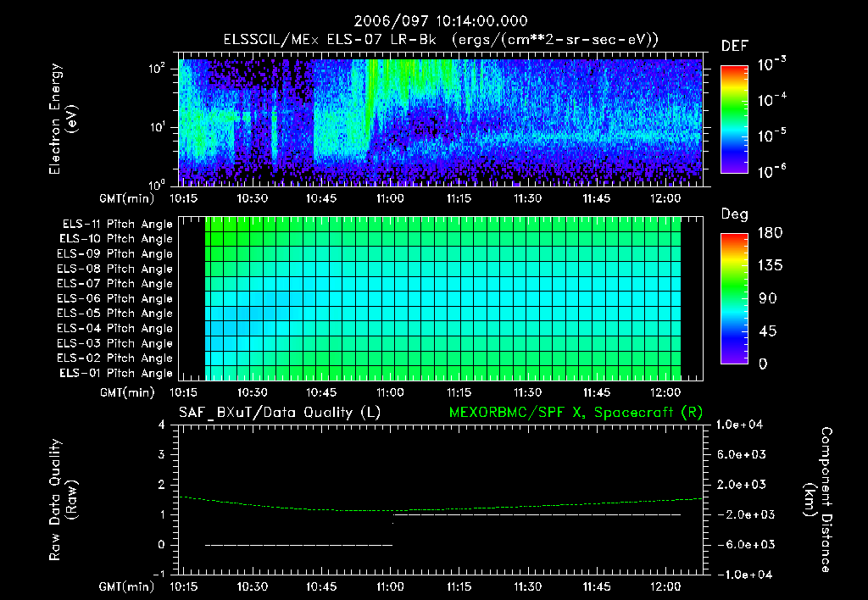Screen dimensions: 868x600
Task: Click the 6.0e+03 right axis value
Action: (x=743, y=455)
